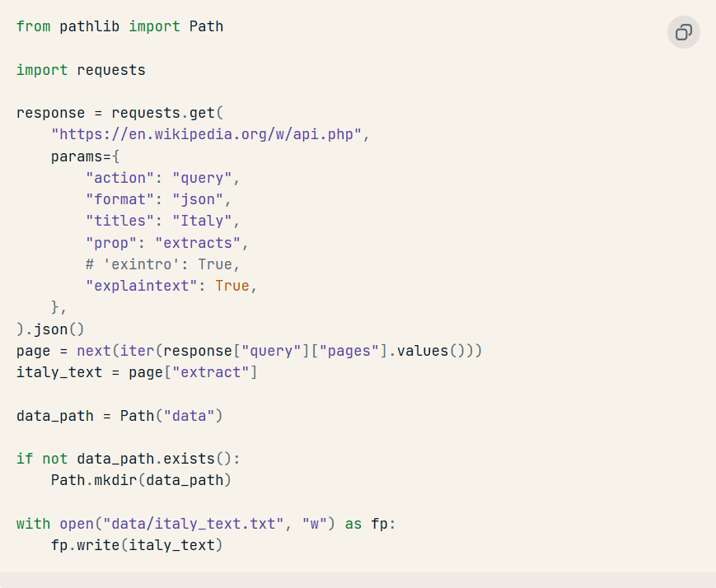
Task: Click the 'next' function in page line
Action: coord(94,351)
